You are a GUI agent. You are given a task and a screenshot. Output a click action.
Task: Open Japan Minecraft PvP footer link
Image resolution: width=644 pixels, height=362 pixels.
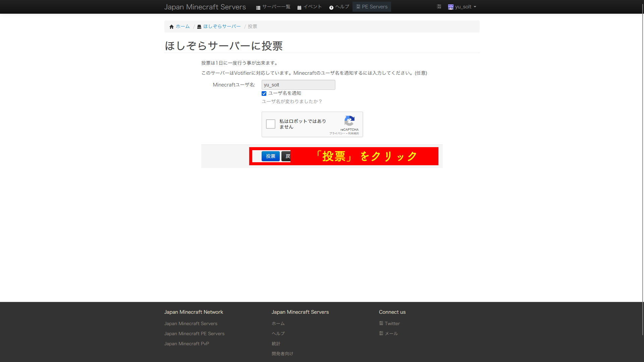pyautogui.click(x=186, y=344)
